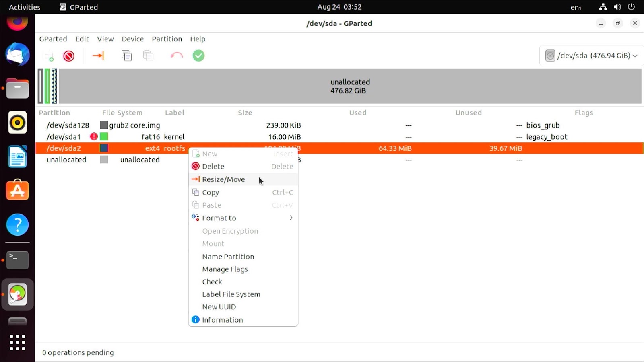Open Terminal from the dock
This screenshot has height=362, width=644.
17,260
